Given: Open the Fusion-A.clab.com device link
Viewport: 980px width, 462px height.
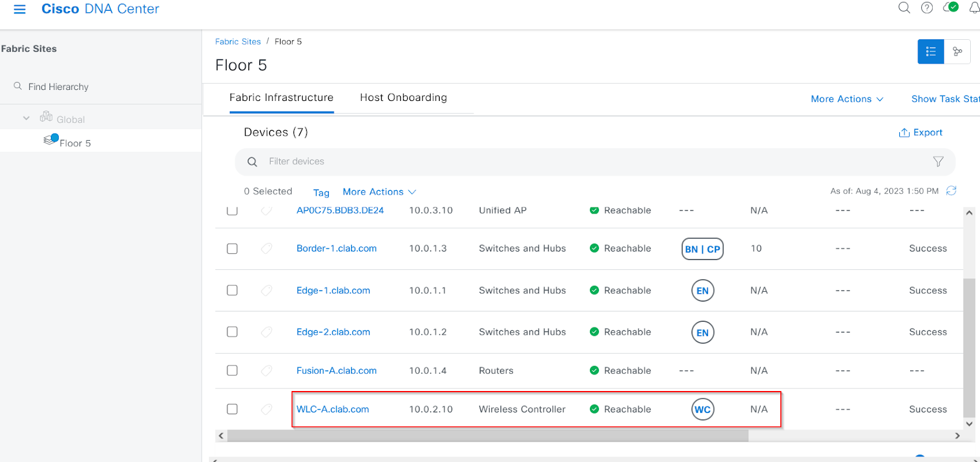Looking at the screenshot, I should (x=336, y=371).
